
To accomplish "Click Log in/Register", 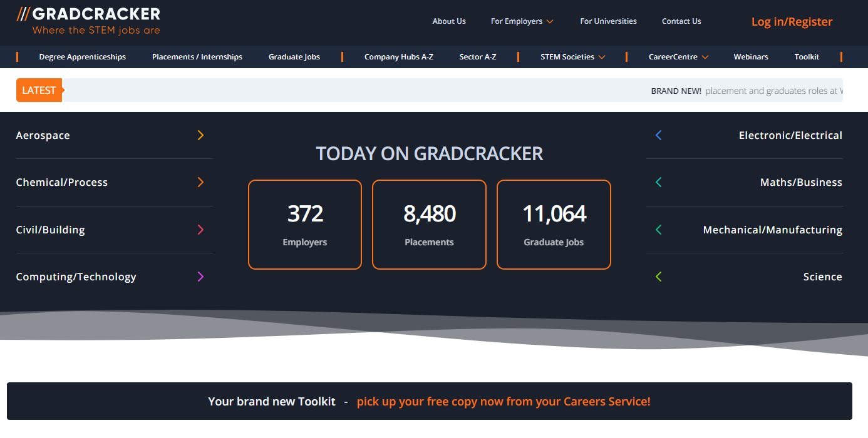I will point(792,22).
